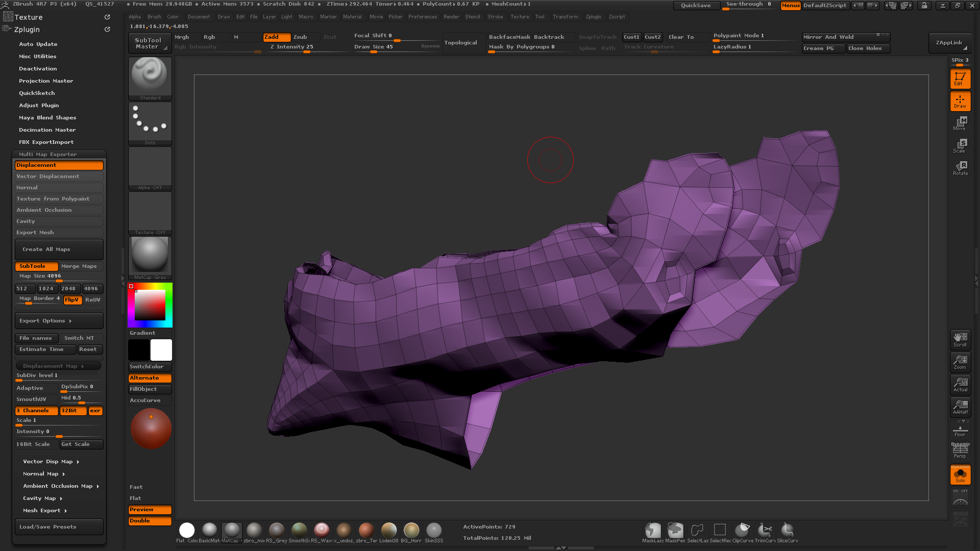Open the Tool menu

(540, 17)
